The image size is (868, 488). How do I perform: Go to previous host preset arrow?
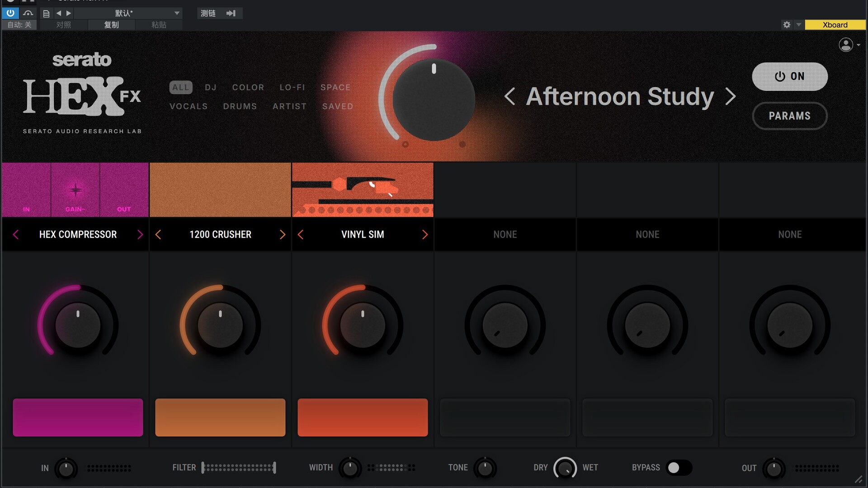(59, 13)
